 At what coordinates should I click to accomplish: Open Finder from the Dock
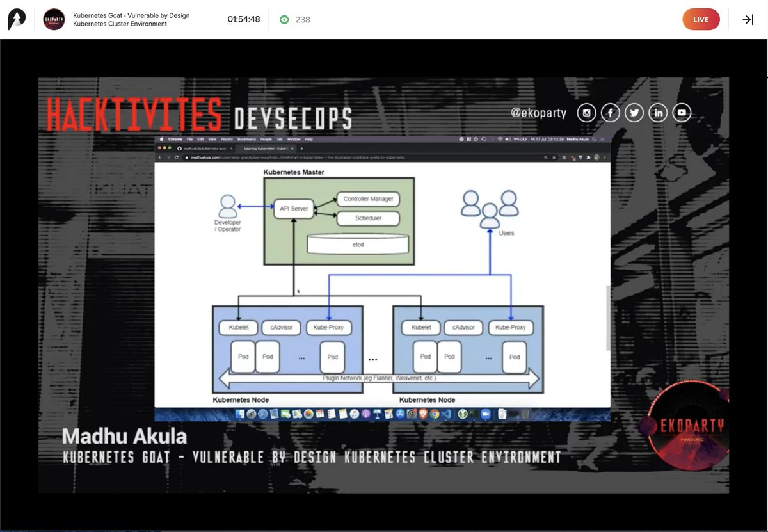239,414
